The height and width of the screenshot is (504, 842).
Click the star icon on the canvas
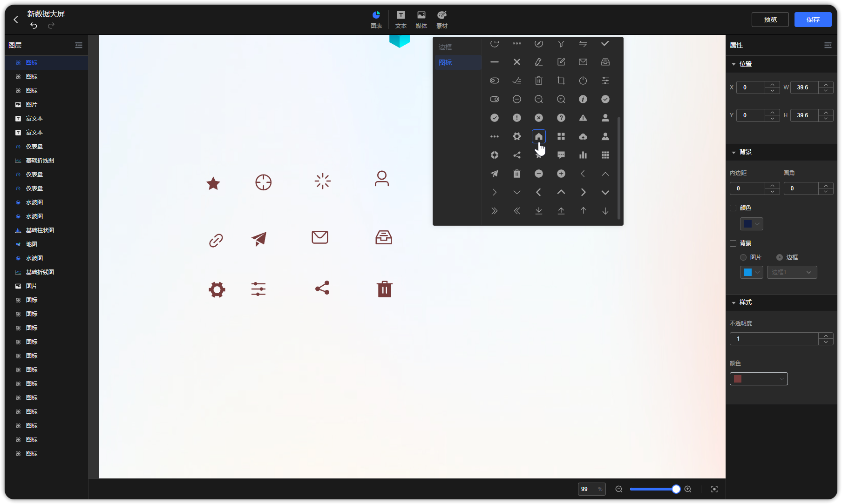[x=213, y=183]
